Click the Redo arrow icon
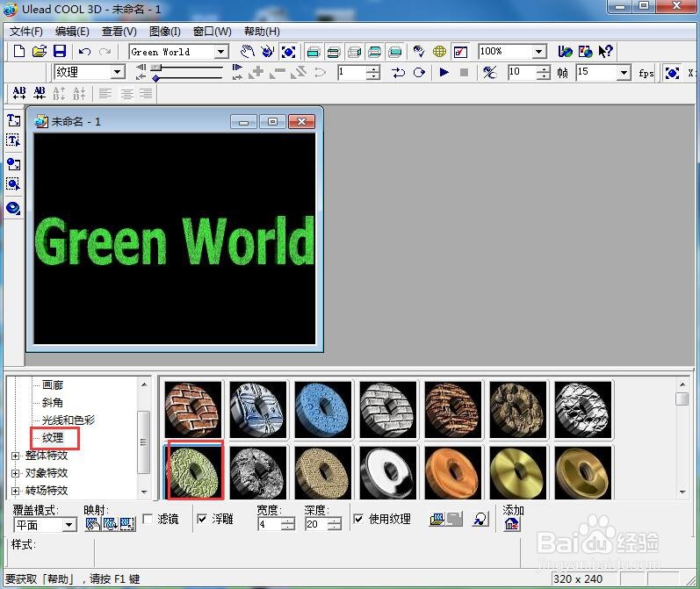The width and height of the screenshot is (700, 589). pyautogui.click(x=105, y=52)
